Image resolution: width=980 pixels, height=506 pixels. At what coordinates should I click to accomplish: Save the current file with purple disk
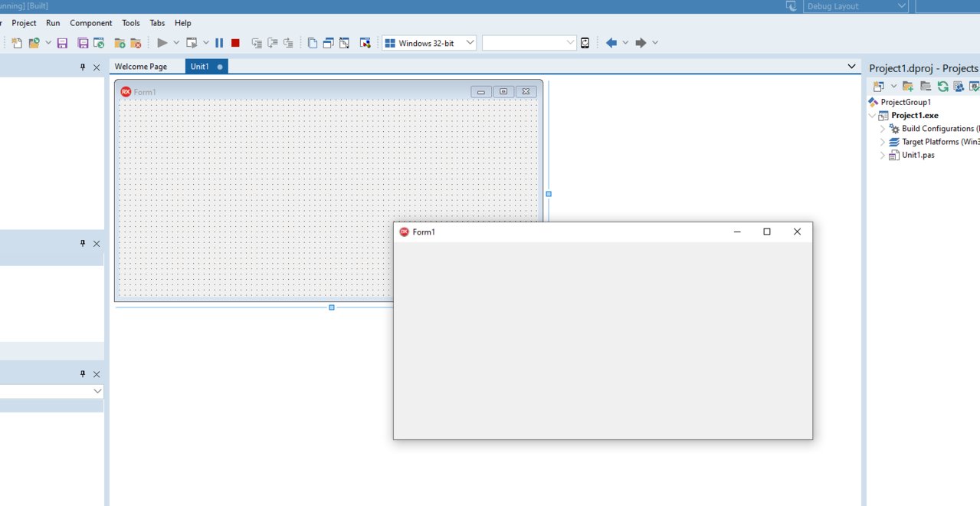tap(62, 43)
